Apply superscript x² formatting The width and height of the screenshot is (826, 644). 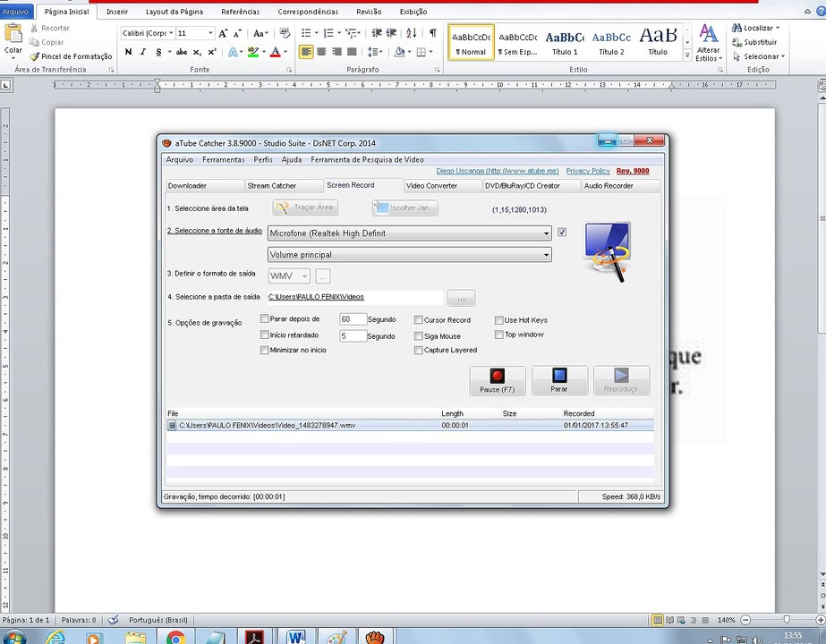[x=212, y=52]
